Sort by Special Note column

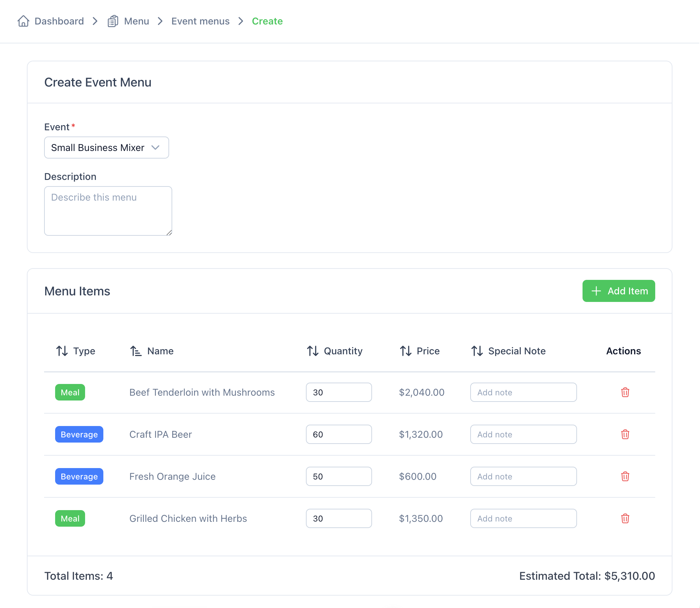tap(508, 351)
